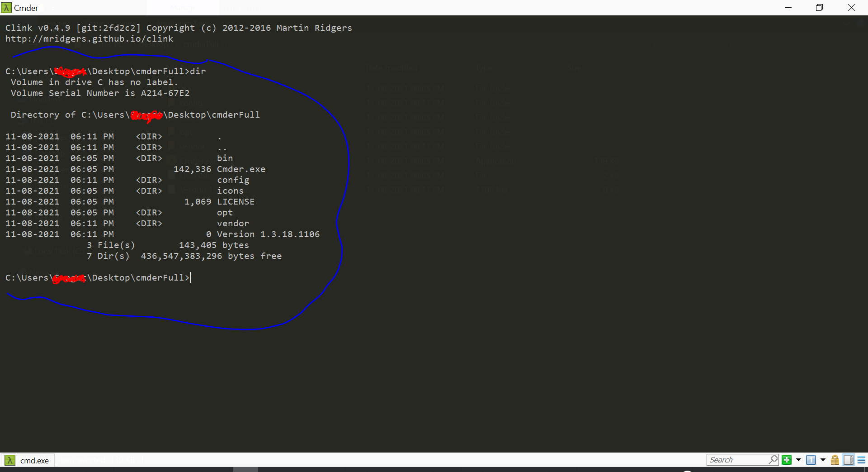Select the split view layout icon

[848, 460]
